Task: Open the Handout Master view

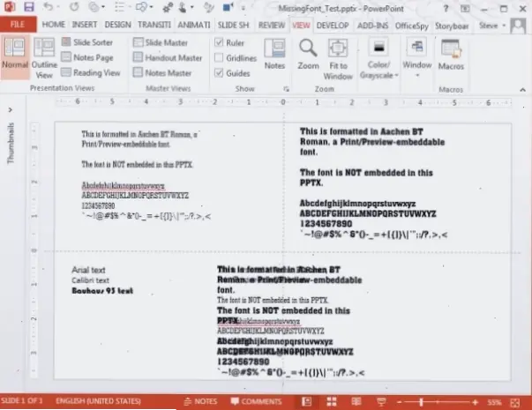Action: (168, 58)
